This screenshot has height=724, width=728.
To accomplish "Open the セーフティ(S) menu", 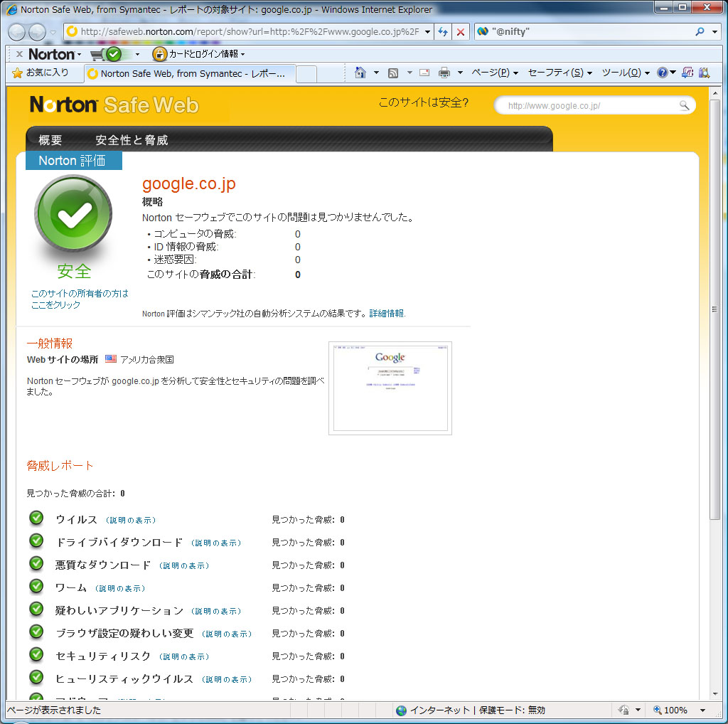I will (x=560, y=73).
